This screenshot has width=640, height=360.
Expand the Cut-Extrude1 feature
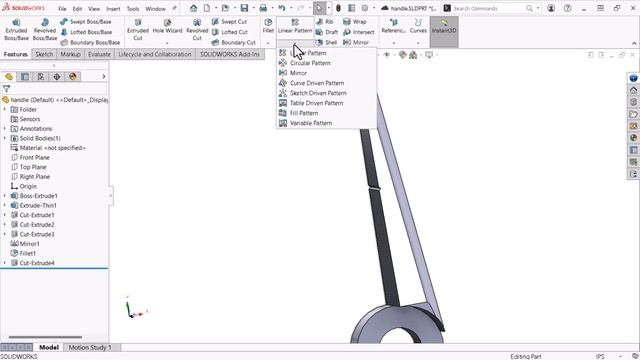click(x=5, y=215)
